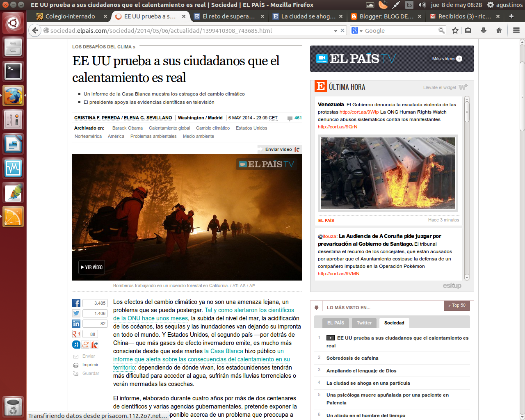Stop loading with the X in address bar
Image resolution: width=525 pixels, height=420 pixels.
pyautogui.click(x=342, y=30)
